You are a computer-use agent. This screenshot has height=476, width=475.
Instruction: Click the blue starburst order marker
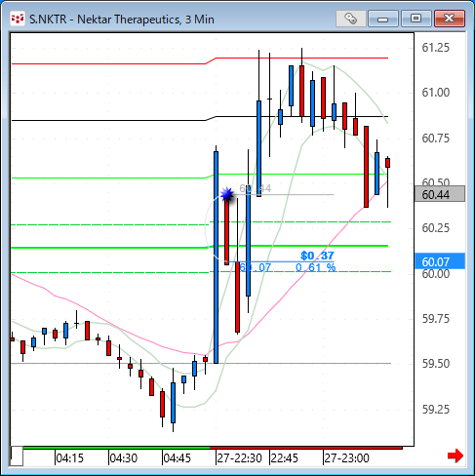(x=227, y=194)
